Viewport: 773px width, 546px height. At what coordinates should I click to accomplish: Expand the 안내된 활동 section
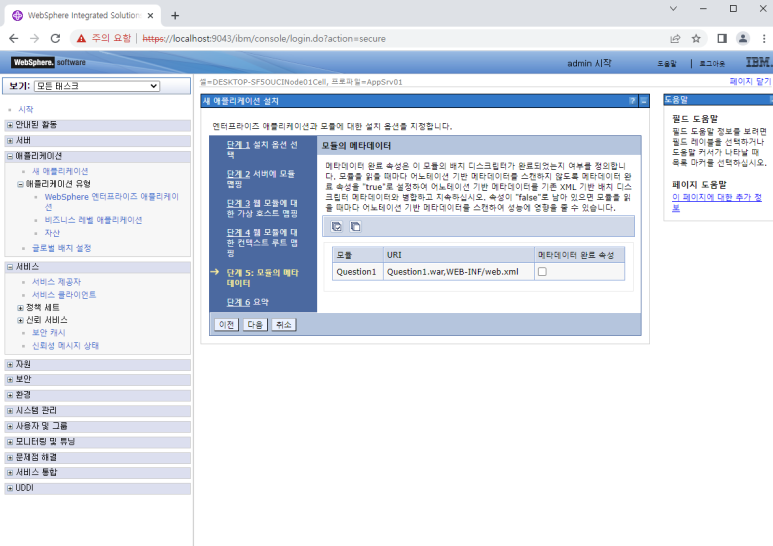(10, 125)
